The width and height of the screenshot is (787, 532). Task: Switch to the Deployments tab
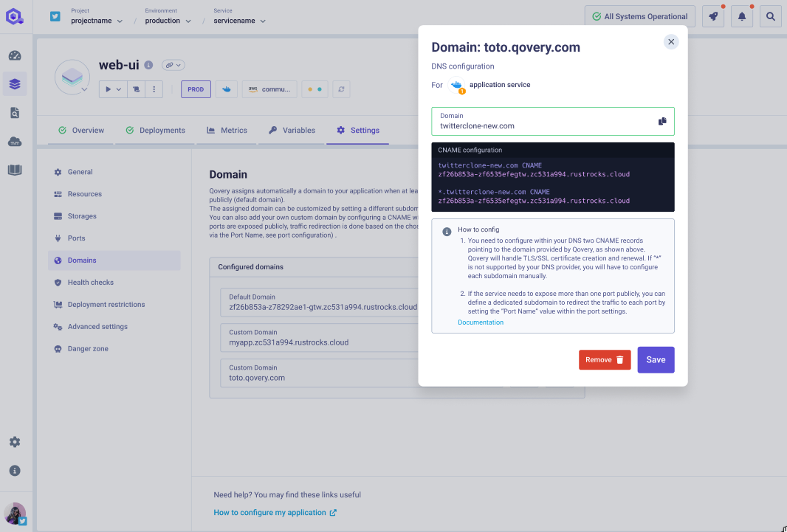pyautogui.click(x=155, y=131)
